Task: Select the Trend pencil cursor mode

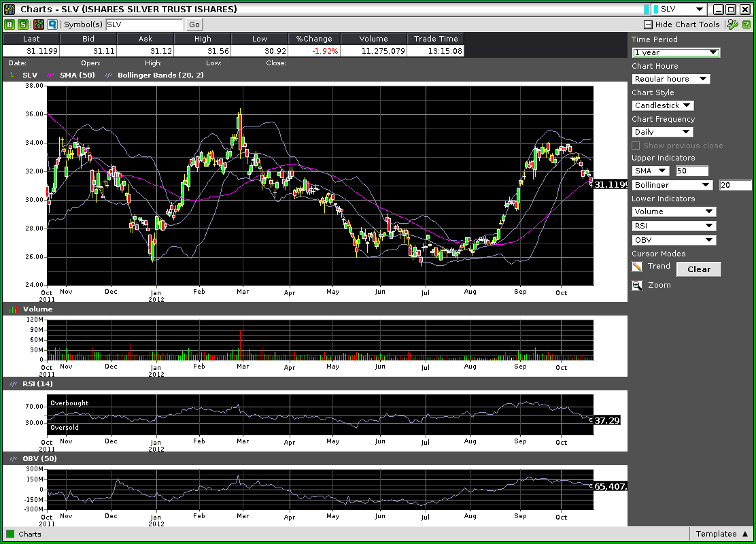Action: click(637, 267)
